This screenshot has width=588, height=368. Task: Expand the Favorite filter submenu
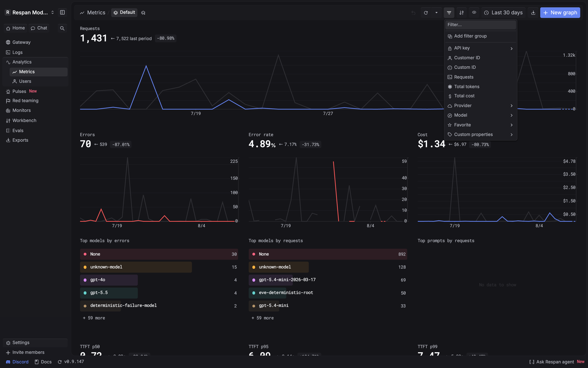(x=480, y=125)
